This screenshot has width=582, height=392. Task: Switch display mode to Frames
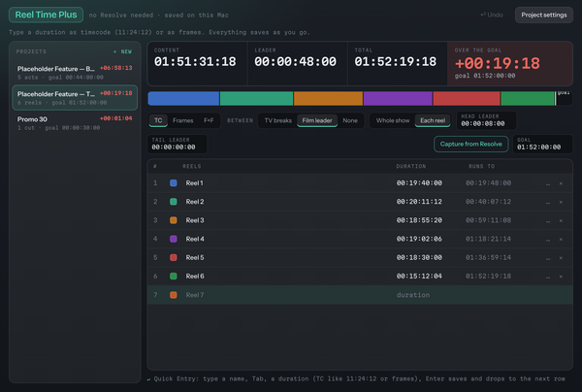coord(183,120)
